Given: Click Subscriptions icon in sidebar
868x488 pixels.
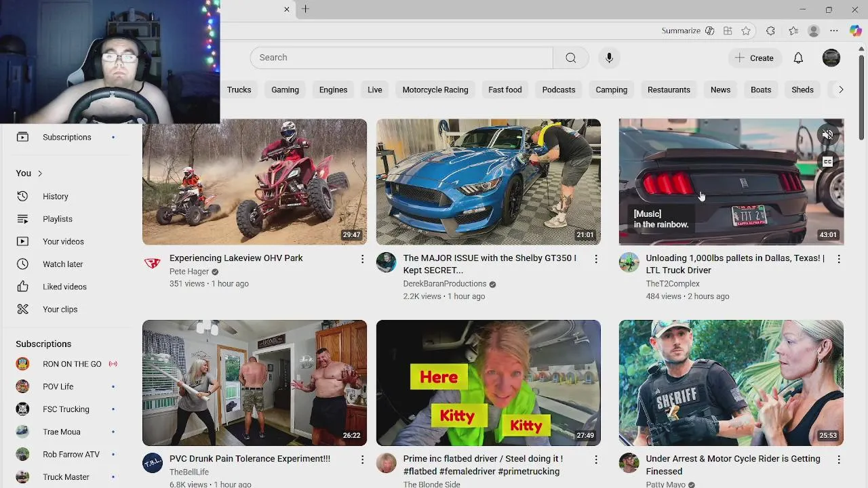Looking at the screenshot, I should [x=22, y=137].
